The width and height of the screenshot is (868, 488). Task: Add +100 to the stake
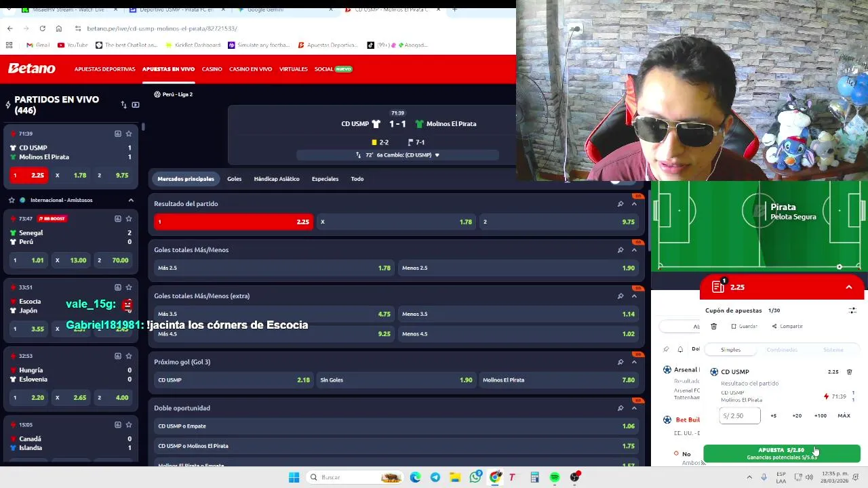[x=821, y=415]
